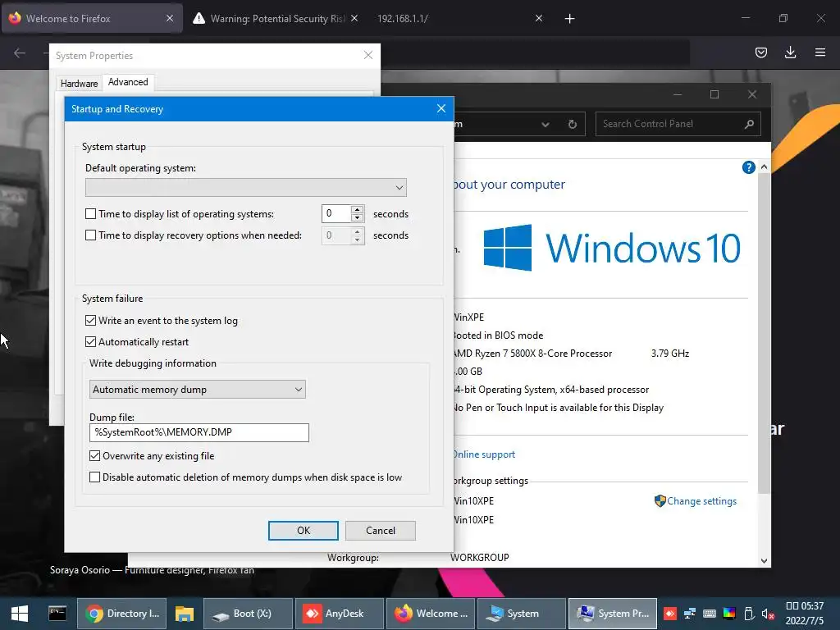Open a new Firefox tab
Image resolution: width=840 pixels, height=630 pixels.
569,19
